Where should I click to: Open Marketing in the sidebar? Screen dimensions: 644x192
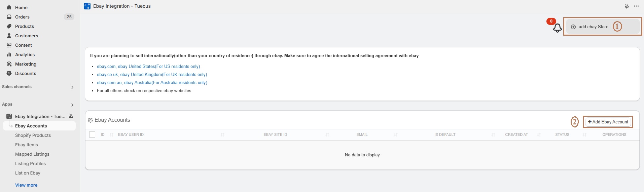click(x=26, y=64)
